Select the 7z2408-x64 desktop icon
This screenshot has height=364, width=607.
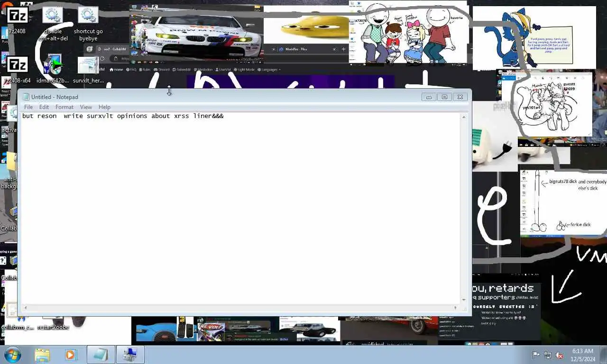coord(17,70)
